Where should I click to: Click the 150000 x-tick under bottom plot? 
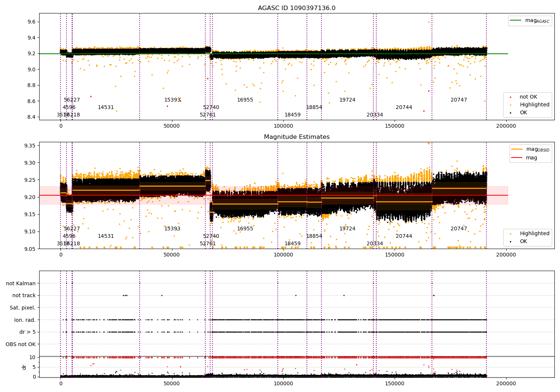(395, 383)
